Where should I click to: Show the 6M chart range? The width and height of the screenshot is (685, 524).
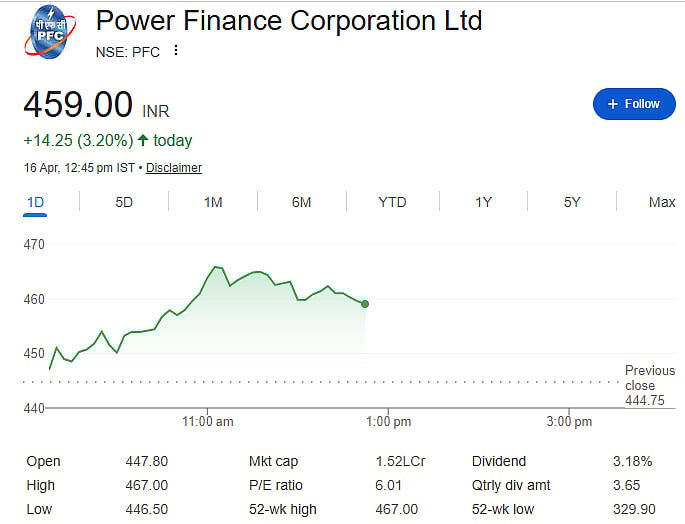click(x=301, y=202)
